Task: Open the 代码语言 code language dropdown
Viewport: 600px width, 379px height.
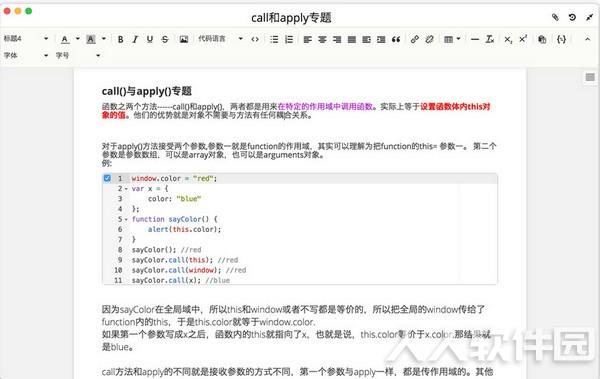Action: [x=220, y=38]
